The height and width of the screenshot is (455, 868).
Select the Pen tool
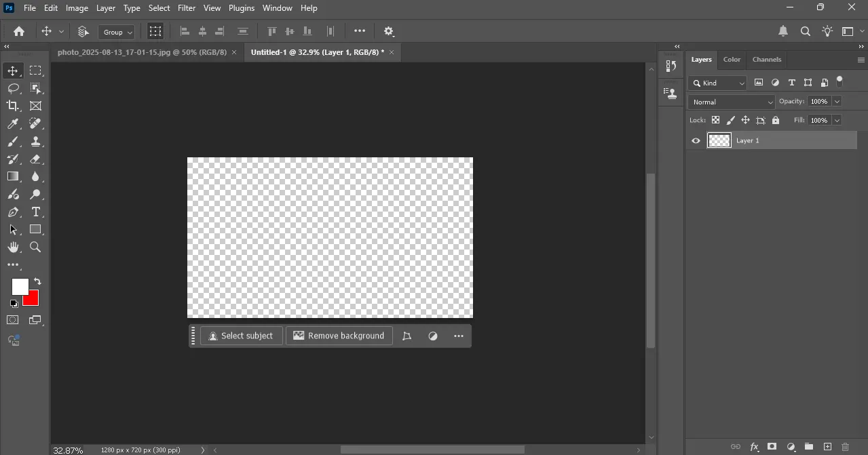13,212
